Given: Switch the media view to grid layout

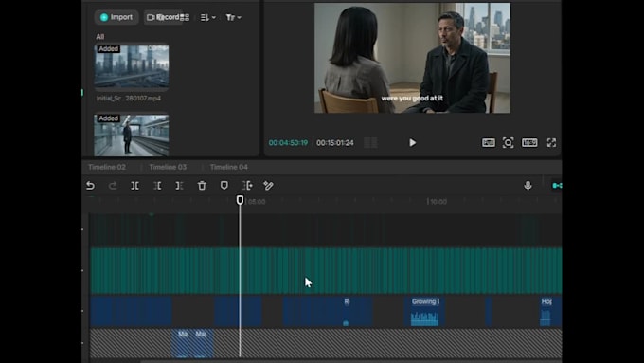Looking at the screenshot, I should 185,17.
